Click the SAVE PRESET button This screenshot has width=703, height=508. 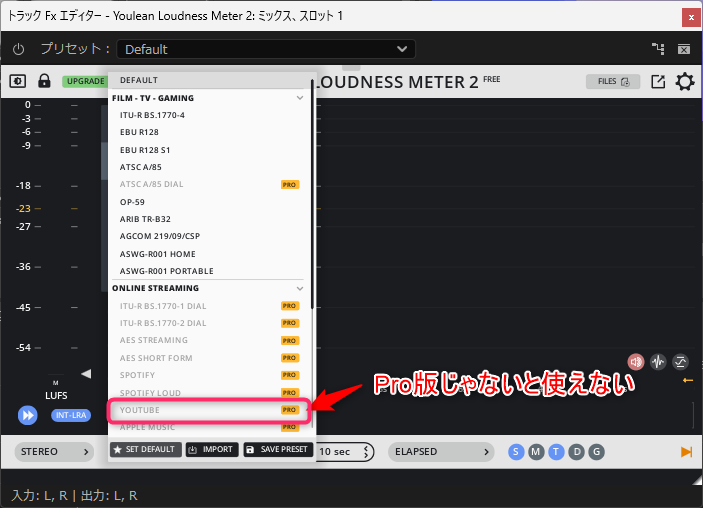(x=278, y=449)
